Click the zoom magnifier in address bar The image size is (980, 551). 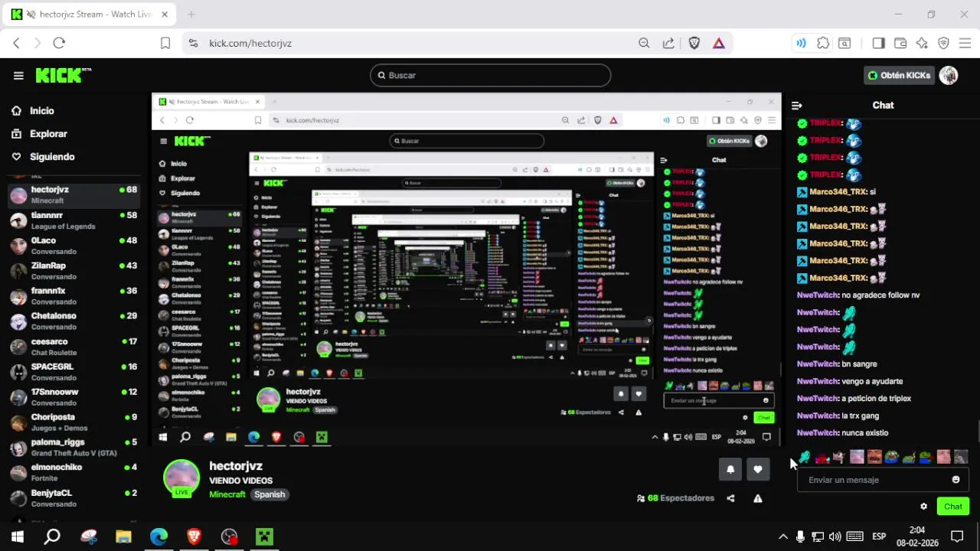pyautogui.click(x=644, y=44)
